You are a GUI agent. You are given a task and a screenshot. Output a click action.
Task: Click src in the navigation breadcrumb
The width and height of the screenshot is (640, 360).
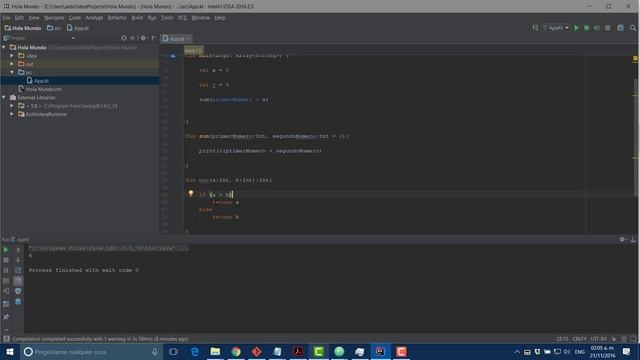click(54, 28)
